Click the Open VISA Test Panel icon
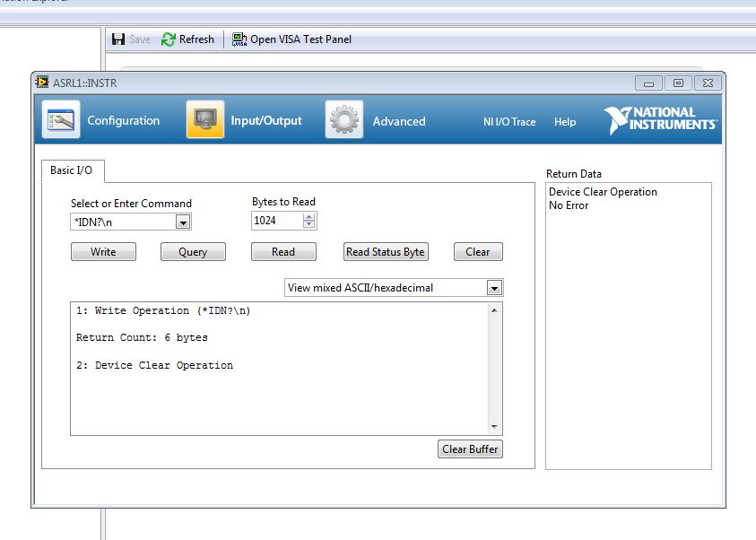 click(x=239, y=39)
